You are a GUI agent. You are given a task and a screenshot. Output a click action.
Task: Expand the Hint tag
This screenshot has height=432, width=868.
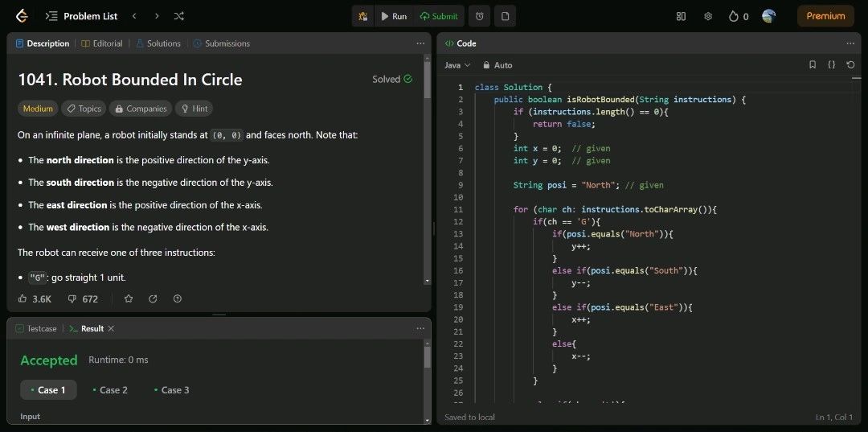pyautogui.click(x=194, y=109)
